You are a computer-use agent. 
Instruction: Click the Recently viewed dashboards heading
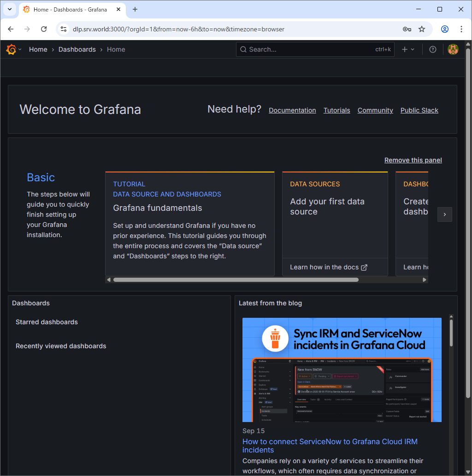coord(61,346)
